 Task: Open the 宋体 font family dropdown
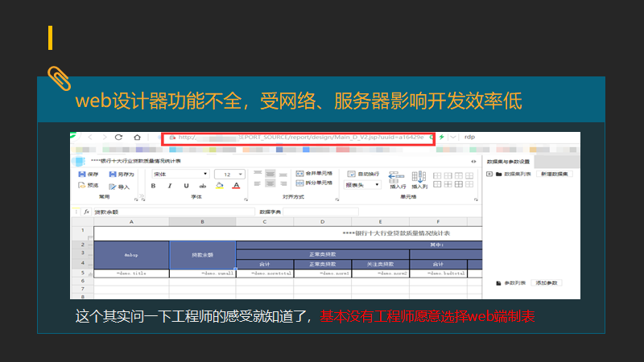tap(180, 175)
